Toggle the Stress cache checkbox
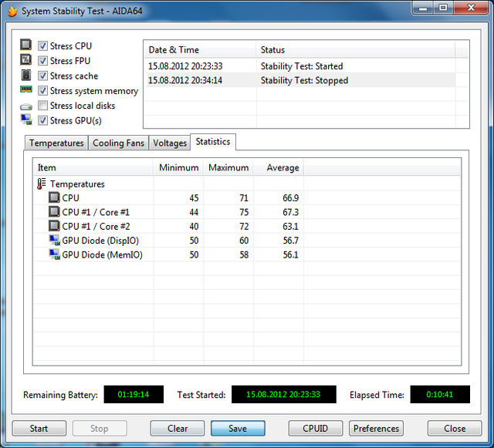Viewport: 494px width, 448px height. pyautogui.click(x=43, y=76)
